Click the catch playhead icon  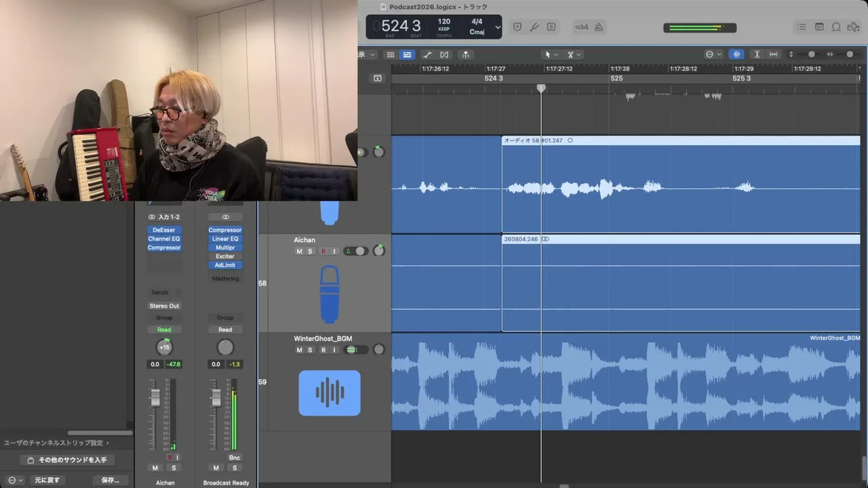465,54
